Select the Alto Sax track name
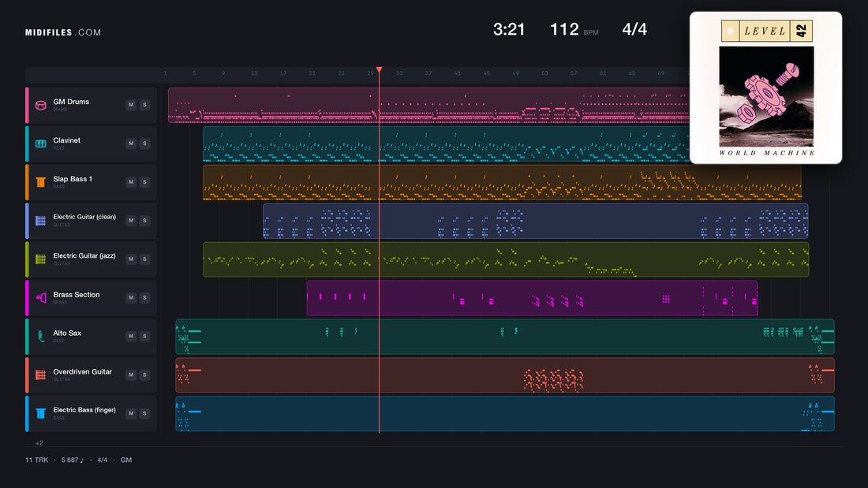Image resolution: width=868 pixels, height=488 pixels. click(x=67, y=333)
